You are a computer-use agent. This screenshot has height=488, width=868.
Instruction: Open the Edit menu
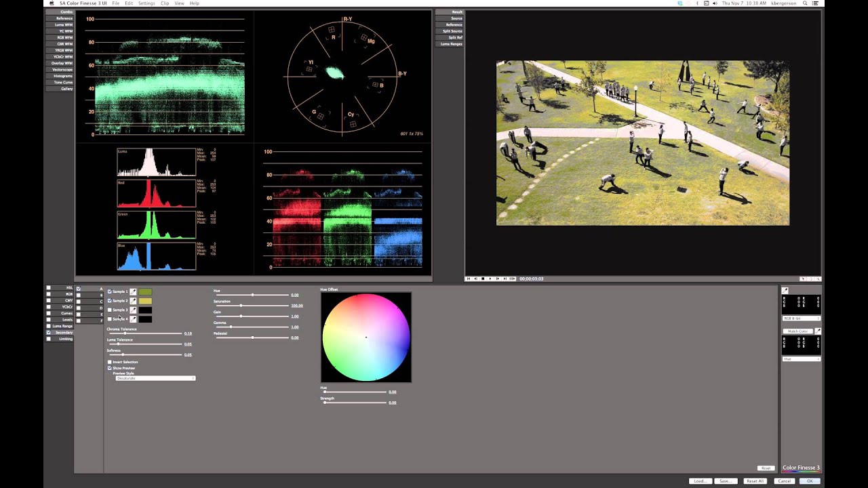[129, 3]
